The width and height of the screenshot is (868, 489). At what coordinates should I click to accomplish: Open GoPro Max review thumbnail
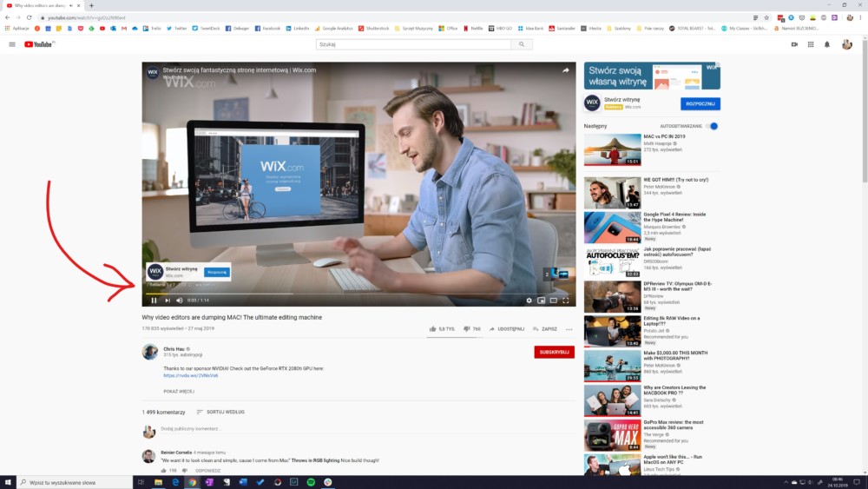pos(612,435)
